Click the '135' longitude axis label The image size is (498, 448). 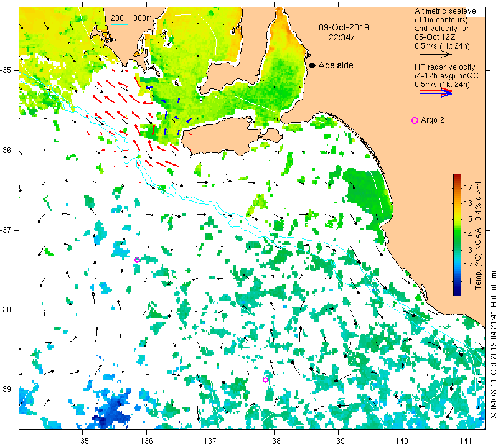pyautogui.click(x=83, y=441)
